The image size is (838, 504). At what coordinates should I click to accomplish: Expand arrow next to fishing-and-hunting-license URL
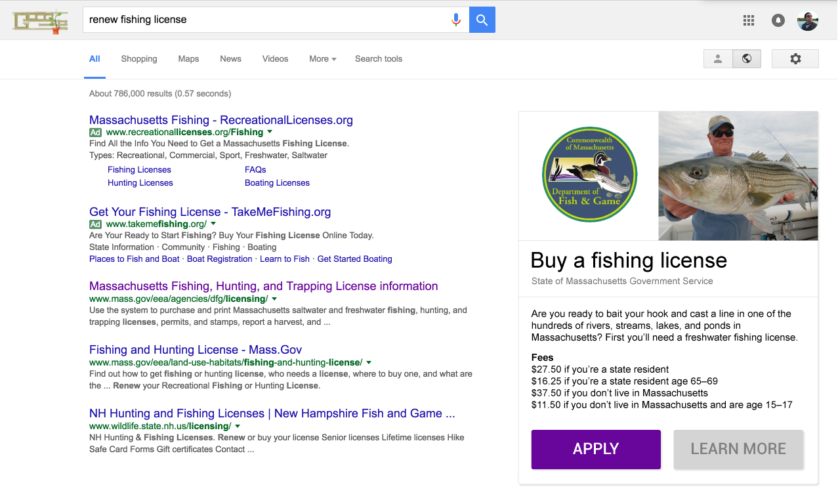pyautogui.click(x=369, y=362)
